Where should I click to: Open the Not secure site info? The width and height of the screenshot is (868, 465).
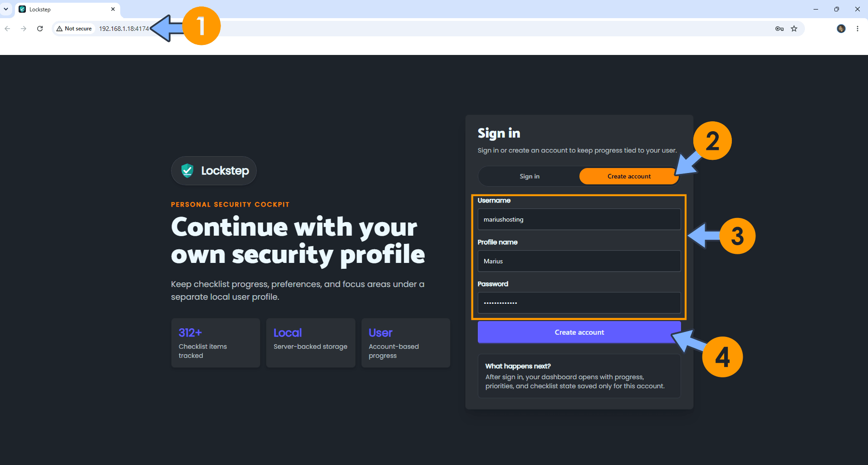[x=74, y=29]
